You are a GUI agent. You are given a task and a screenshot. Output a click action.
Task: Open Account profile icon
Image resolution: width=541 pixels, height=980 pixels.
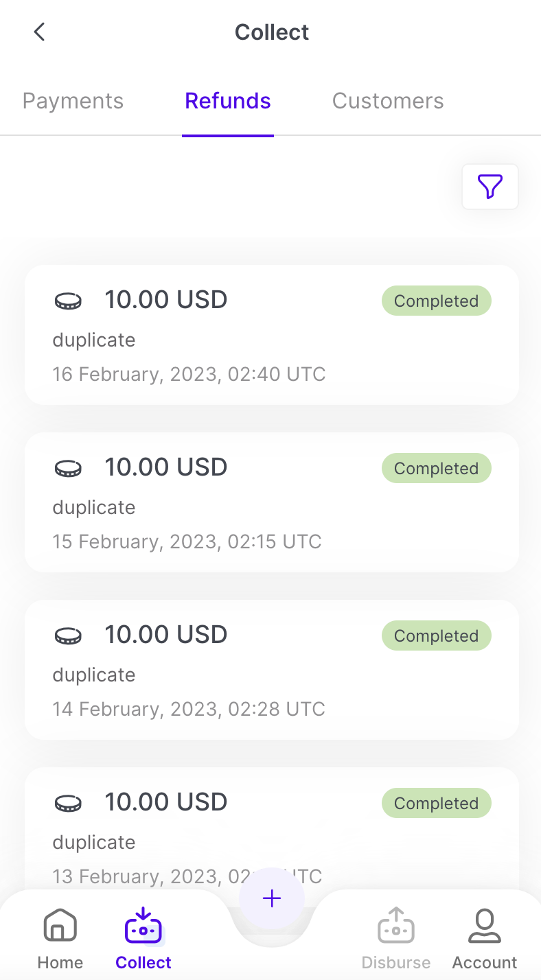pyautogui.click(x=485, y=926)
